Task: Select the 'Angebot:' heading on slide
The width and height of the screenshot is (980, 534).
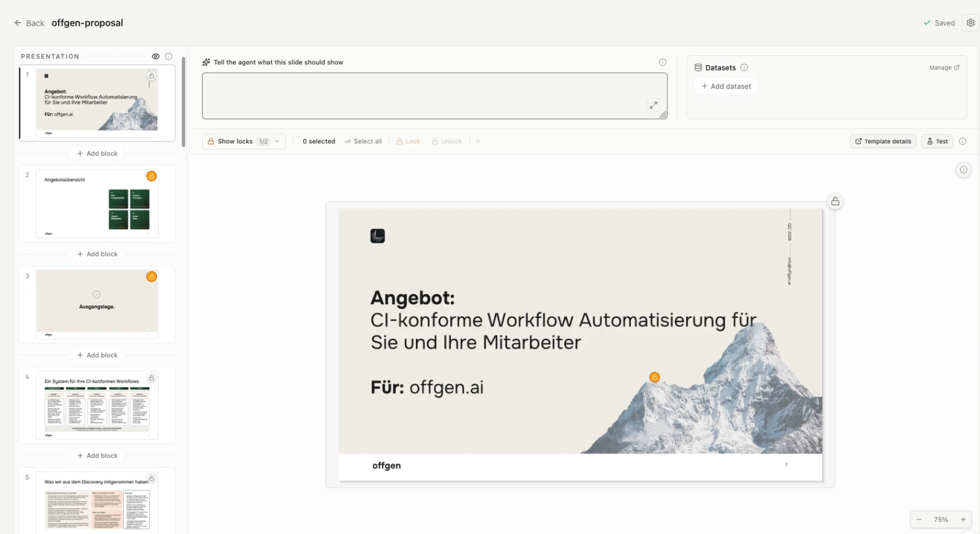Action: [x=413, y=298]
